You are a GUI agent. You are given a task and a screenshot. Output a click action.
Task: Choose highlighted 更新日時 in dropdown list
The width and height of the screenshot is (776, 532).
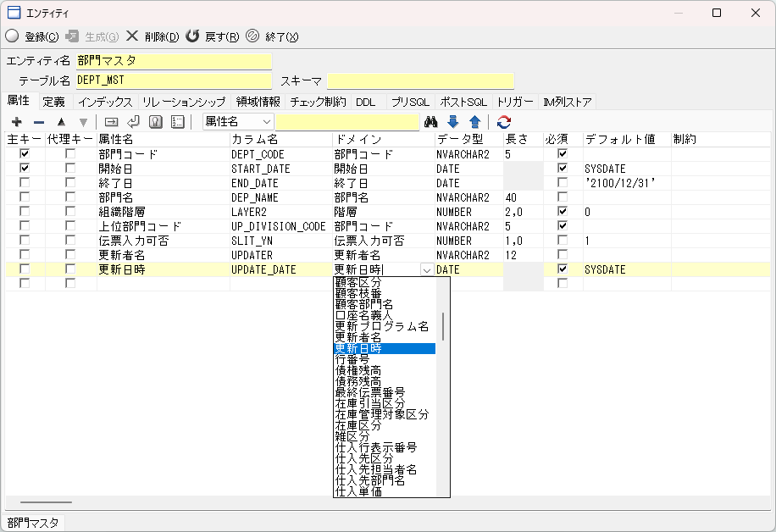385,348
